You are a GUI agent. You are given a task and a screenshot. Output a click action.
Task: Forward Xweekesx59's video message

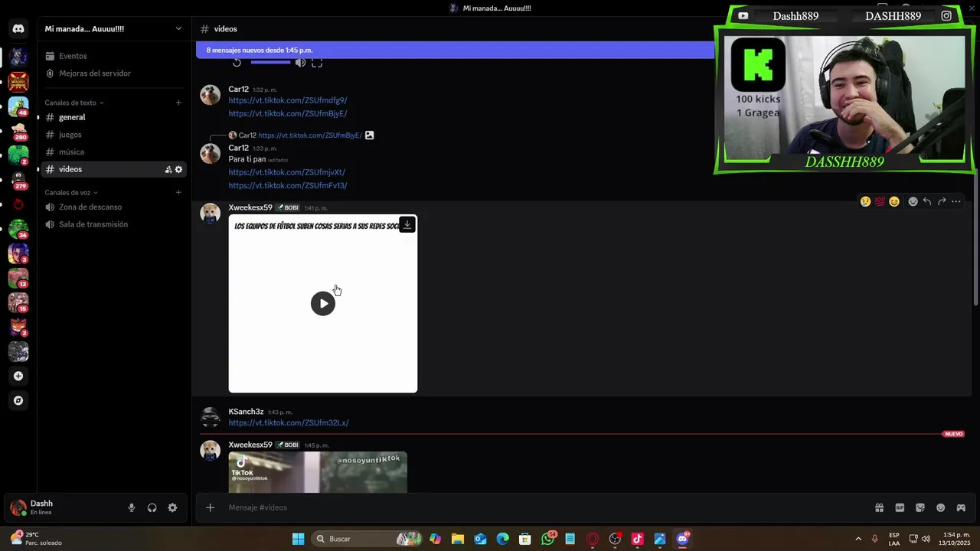[x=942, y=201]
